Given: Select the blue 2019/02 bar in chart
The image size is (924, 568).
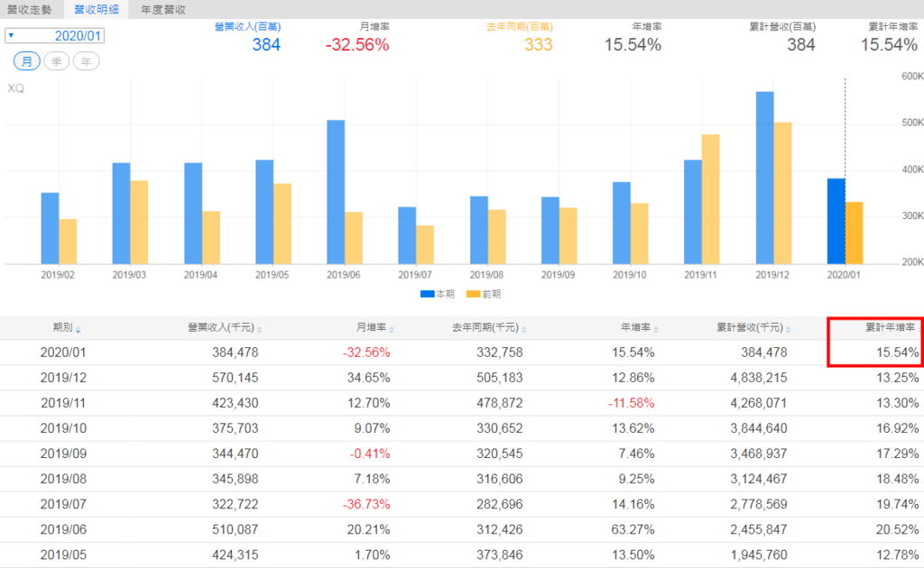Looking at the screenshot, I should point(51,228).
